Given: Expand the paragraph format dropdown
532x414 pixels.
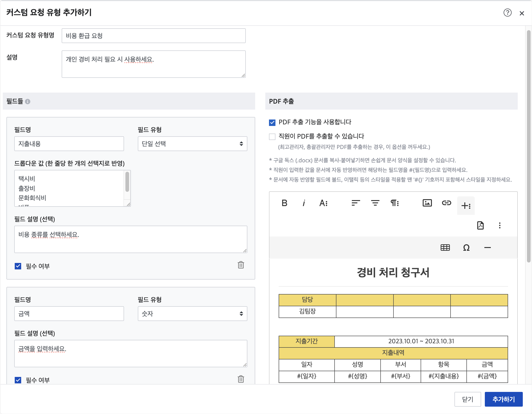Looking at the screenshot, I should (x=395, y=203).
